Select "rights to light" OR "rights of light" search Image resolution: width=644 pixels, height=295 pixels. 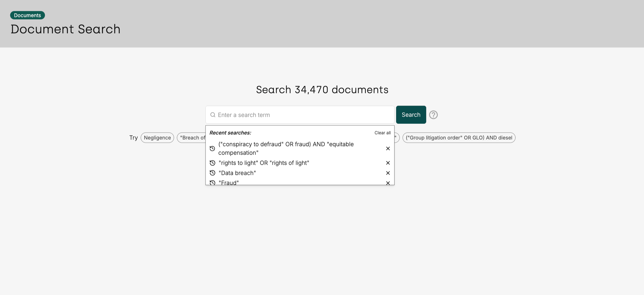tap(264, 163)
